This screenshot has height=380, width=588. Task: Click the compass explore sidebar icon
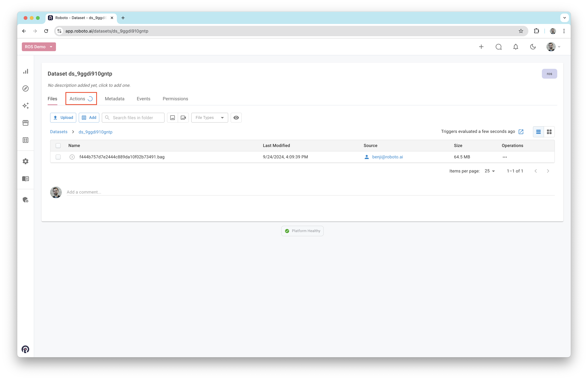(x=26, y=89)
